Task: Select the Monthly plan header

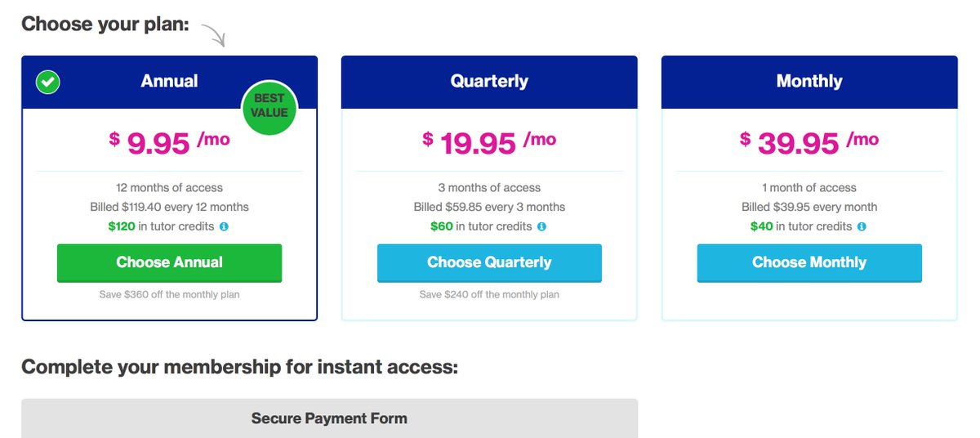Action: point(809,82)
